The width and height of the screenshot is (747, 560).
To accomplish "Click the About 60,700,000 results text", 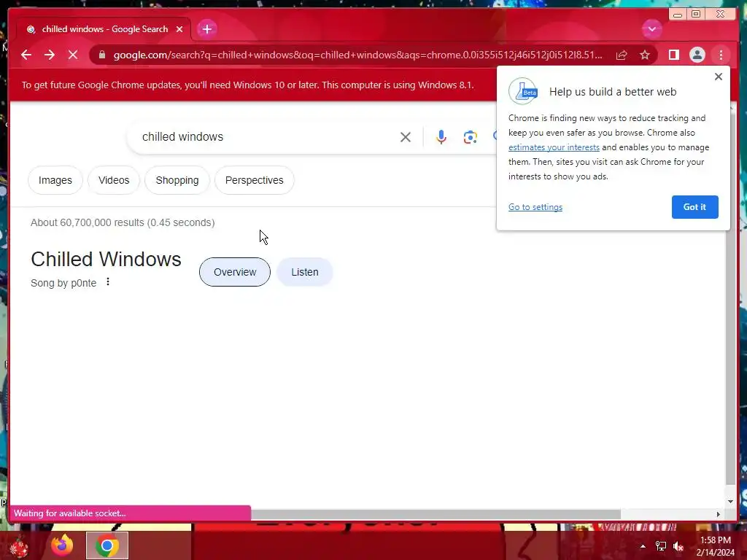I will click(123, 222).
